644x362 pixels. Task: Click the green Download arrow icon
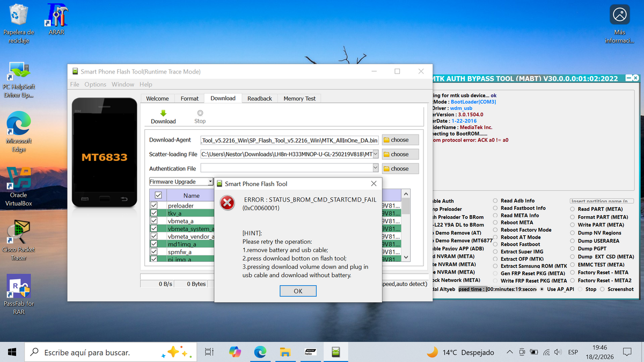click(163, 113)
